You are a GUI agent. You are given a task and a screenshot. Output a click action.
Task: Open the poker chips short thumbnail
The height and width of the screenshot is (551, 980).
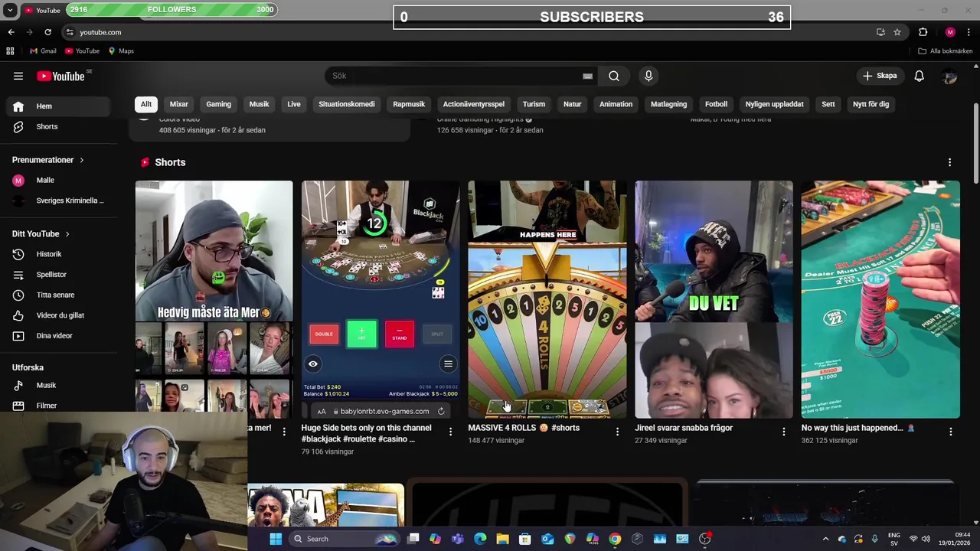click(880, 299)
